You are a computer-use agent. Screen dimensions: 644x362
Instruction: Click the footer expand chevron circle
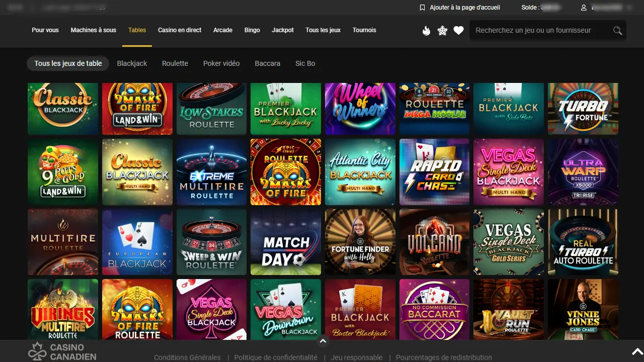pos(323,341)
